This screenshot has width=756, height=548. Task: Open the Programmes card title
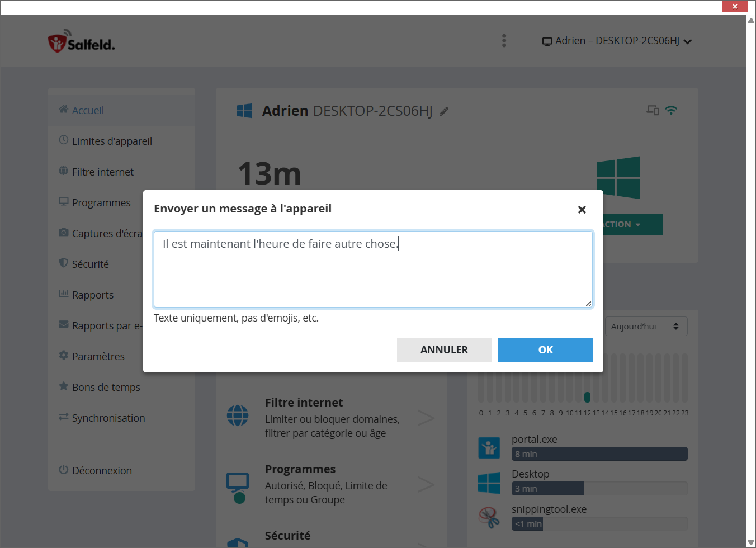coord(300,469)
